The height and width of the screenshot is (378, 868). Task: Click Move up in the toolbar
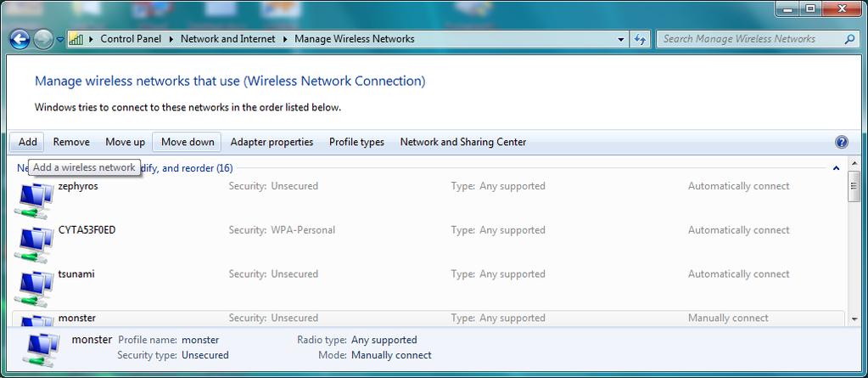(x=125, y=142)
